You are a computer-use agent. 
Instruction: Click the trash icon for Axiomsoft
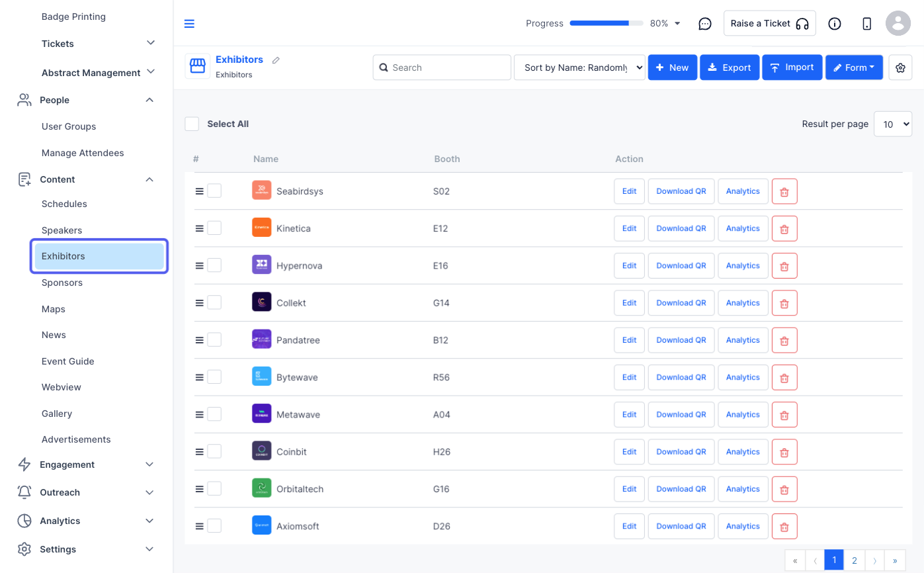784,526
